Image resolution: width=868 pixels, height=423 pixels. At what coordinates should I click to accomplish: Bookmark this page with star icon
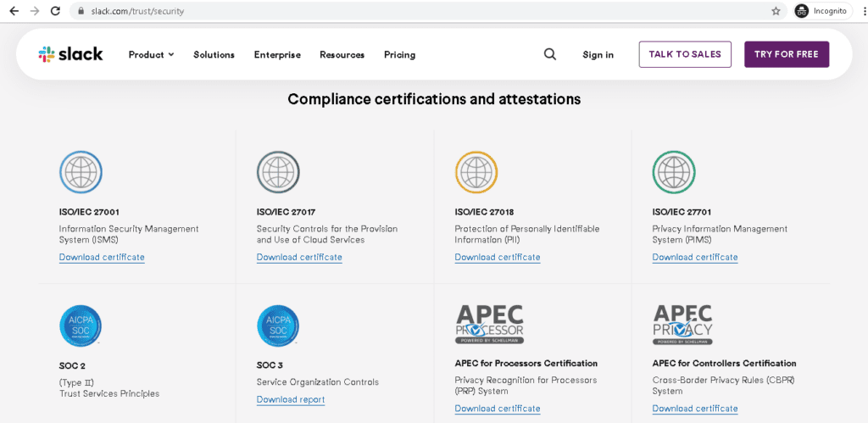click(x=776, y=11)
